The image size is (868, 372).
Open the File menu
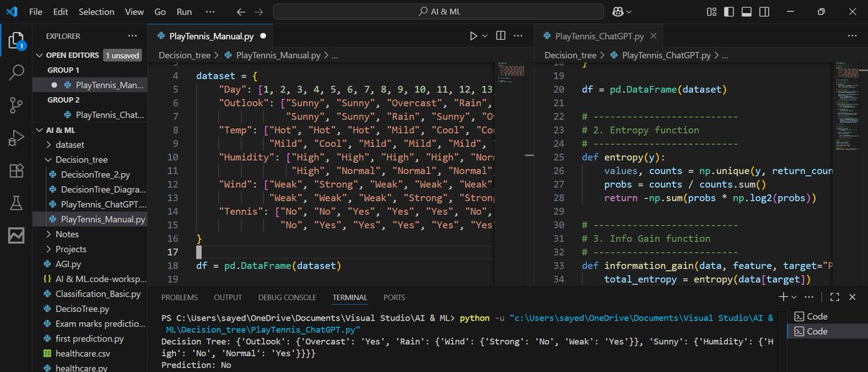(36, 12)
